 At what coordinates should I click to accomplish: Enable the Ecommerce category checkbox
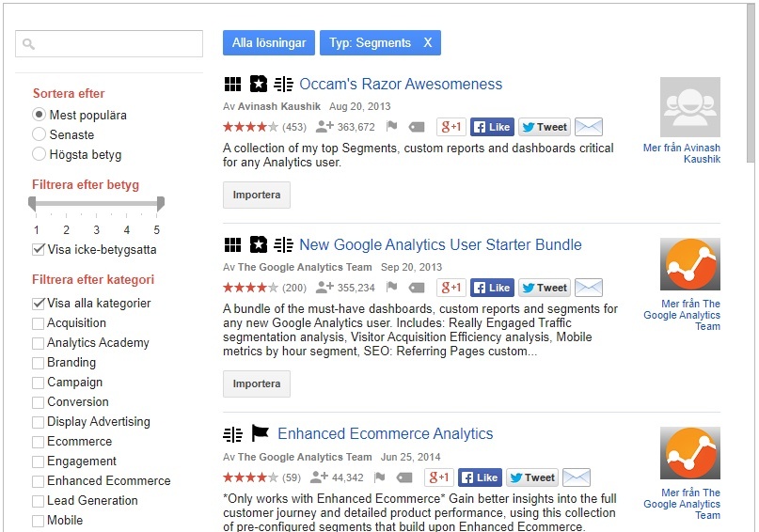39,442
